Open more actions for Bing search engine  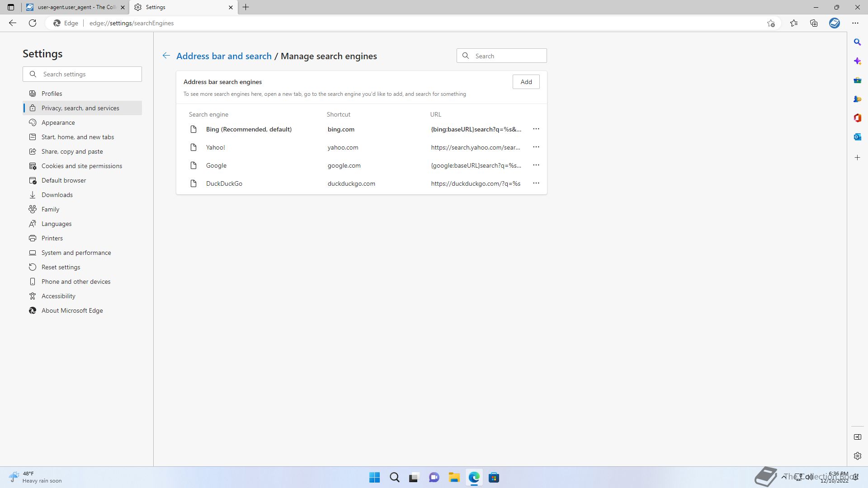536,129
